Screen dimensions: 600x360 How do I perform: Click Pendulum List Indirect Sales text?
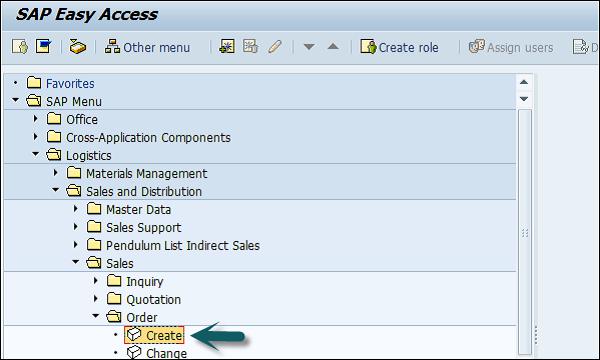(183, 246)
